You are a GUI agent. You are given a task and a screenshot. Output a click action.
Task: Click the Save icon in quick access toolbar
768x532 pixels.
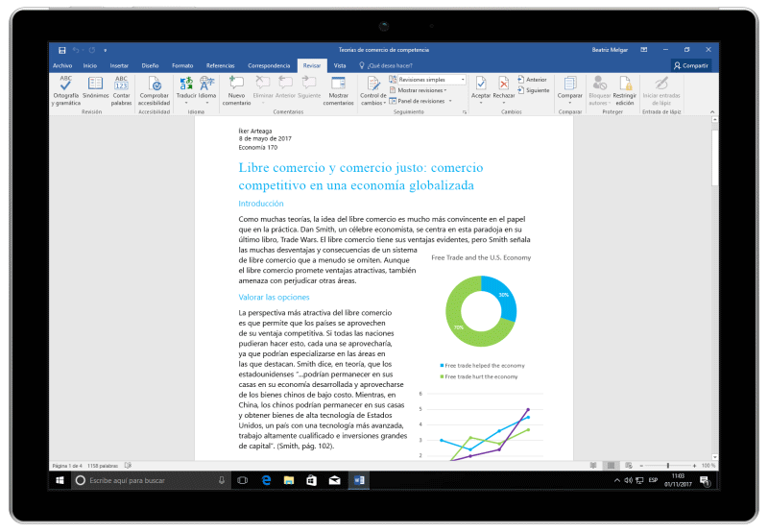click(62, 50)
